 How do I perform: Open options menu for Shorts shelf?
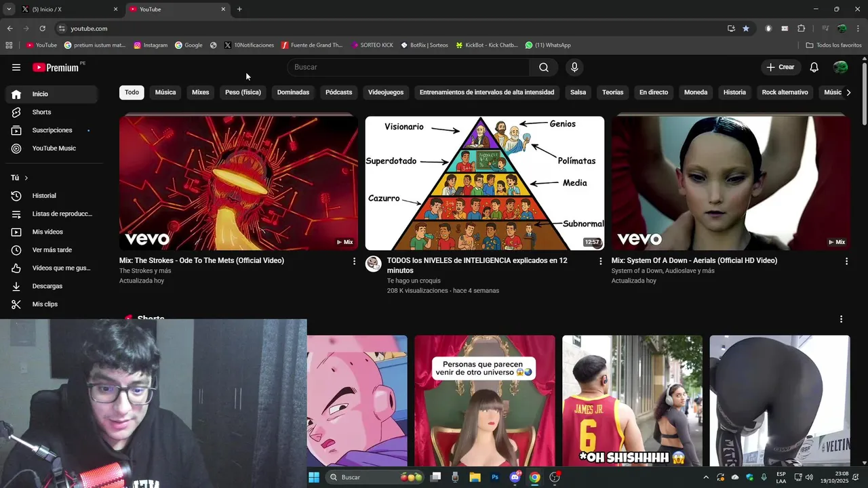click(x=841, y=319)
